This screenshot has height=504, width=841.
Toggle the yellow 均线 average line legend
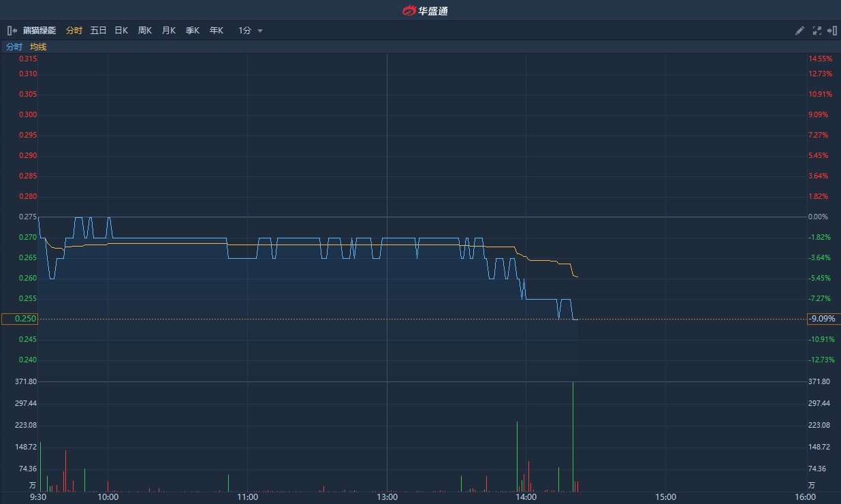(38, 47)
